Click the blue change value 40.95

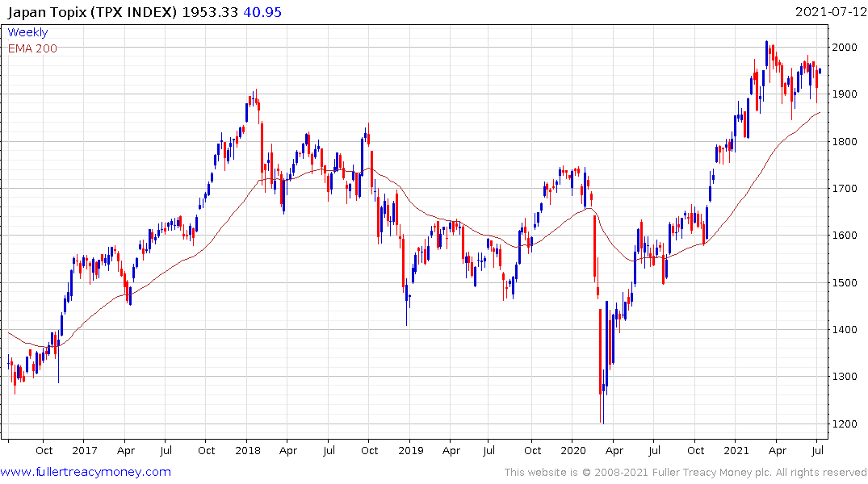(x=262, y=11)
